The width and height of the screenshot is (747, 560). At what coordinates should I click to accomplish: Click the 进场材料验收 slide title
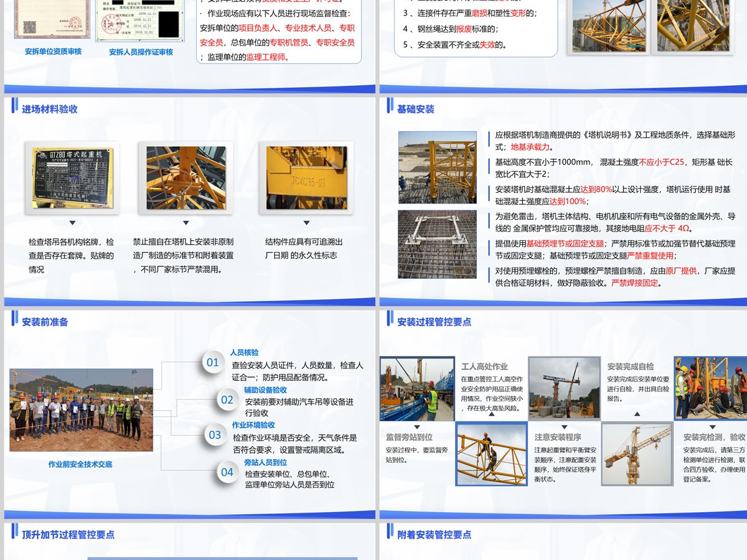[50, 109]
